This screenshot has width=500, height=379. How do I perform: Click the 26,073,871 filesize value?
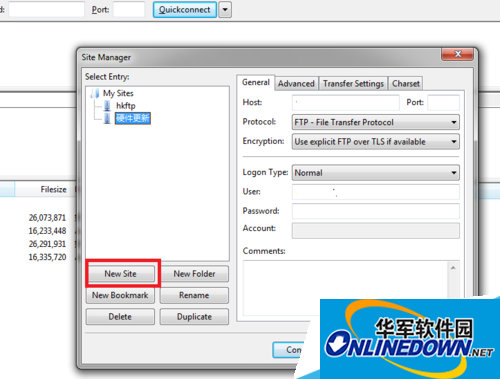(47, 218)
